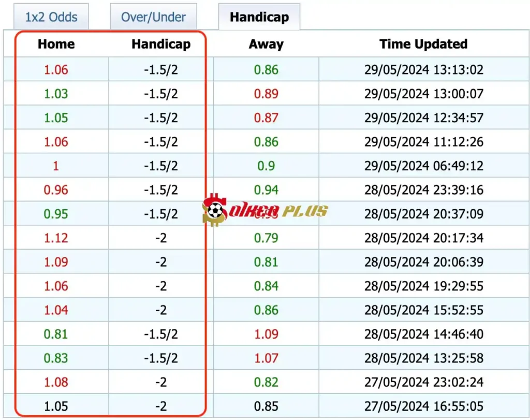Switch to the 1x2 Odds tab
The width and height of the screenshot is (530, 420).
(x=50, y=17)
